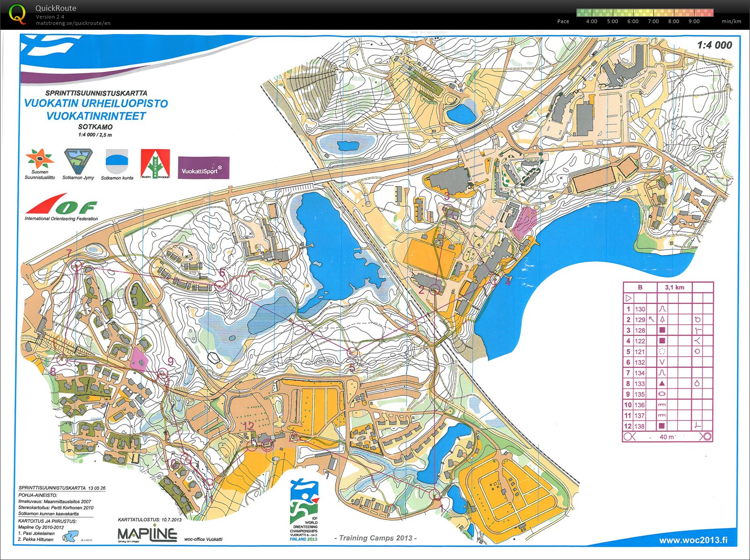Click the IOF federation logo
750x560 pixels.
(61, 205)
